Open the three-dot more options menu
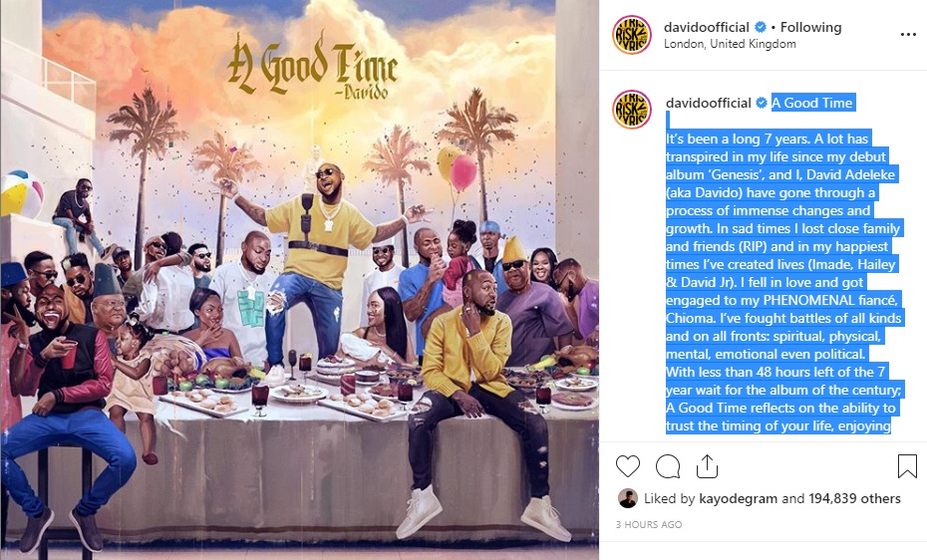This screenshot has width=927, height=560. [908, 34]
